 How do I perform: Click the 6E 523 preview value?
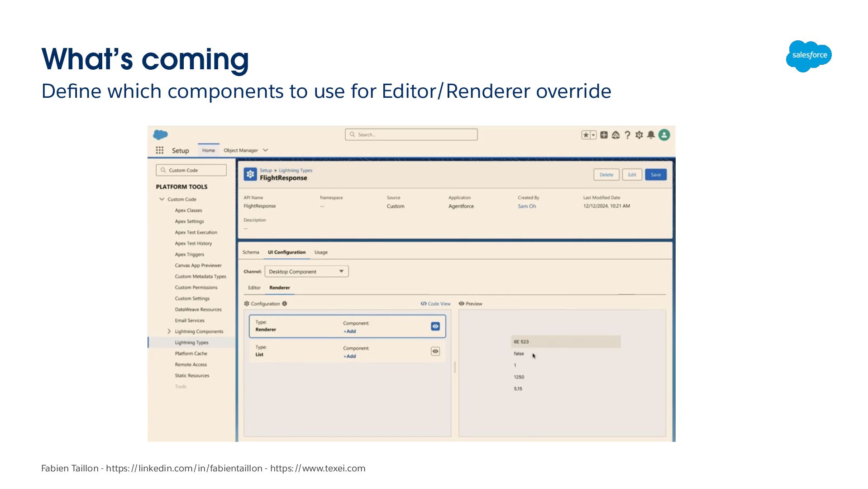coord(566,342)
